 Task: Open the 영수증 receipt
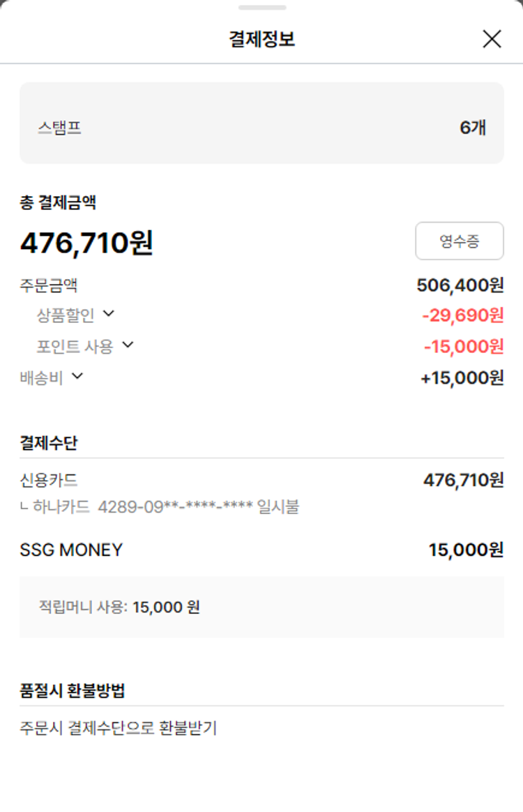(x=459, y=241)
